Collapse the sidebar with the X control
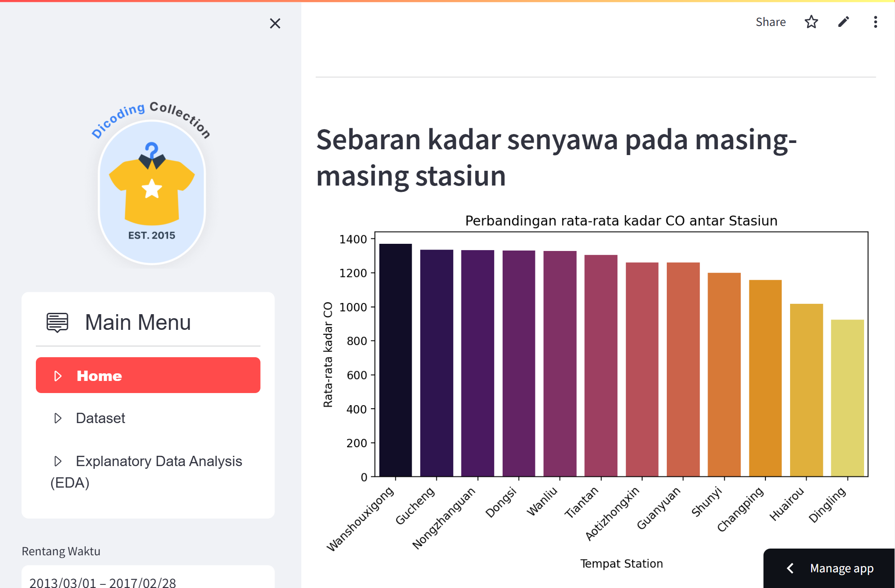This screenshot has width=895, height=588. (275, 23)
